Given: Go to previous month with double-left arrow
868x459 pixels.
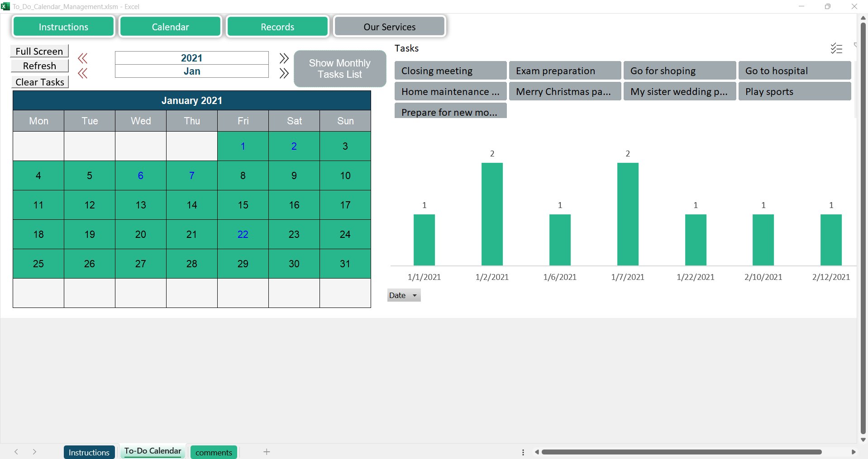Looking at the screenshot, I should [82, 73].
